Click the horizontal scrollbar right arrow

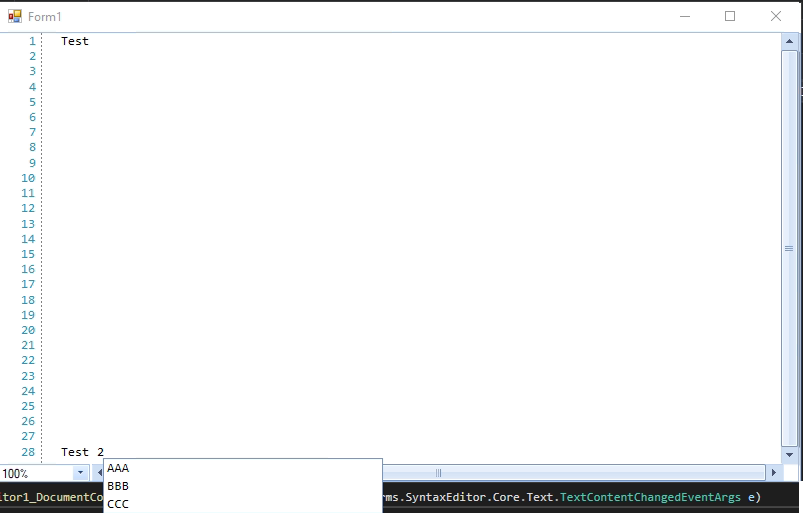click(x=773, y=473)
